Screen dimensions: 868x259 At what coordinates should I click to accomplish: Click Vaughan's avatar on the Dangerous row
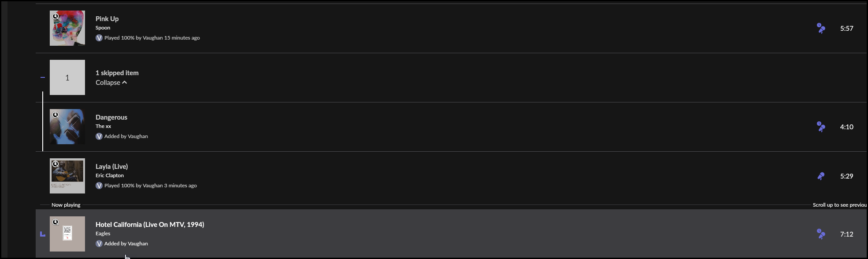tap(99, 136)
